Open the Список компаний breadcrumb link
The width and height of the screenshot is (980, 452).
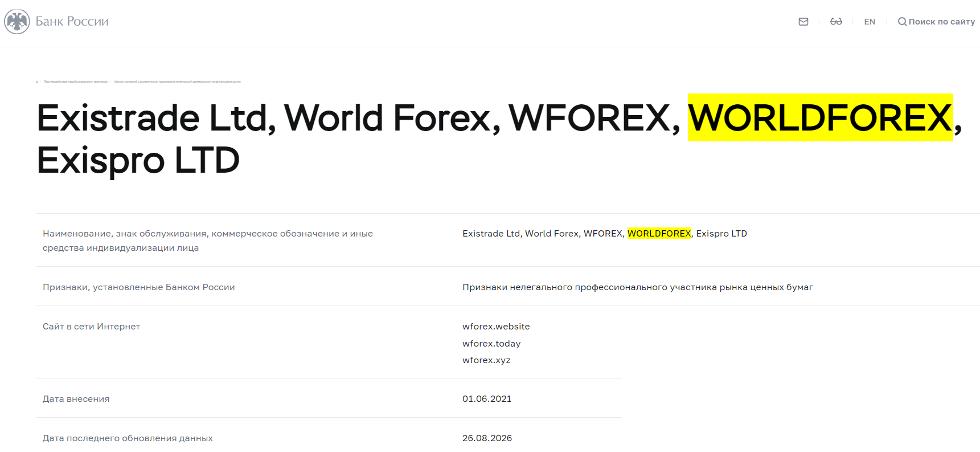point(178,82)
